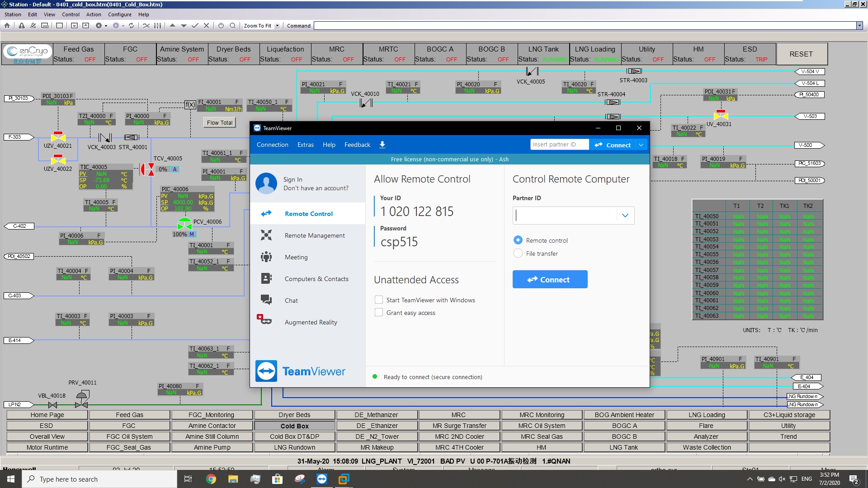The image size is (868, 488).
Task: Select Remote Management in TeamViewer sidebar
Action: tap(308, 235)
